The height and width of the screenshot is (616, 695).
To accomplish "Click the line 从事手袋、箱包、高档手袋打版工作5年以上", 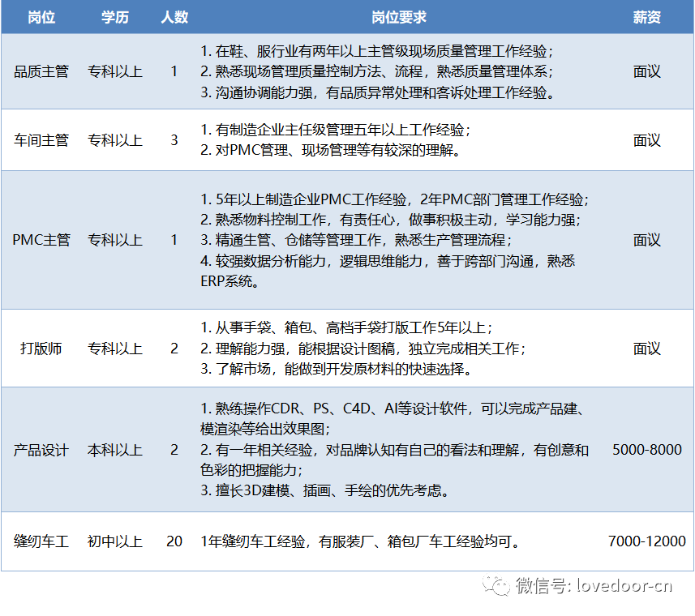I will click(346, 327).
